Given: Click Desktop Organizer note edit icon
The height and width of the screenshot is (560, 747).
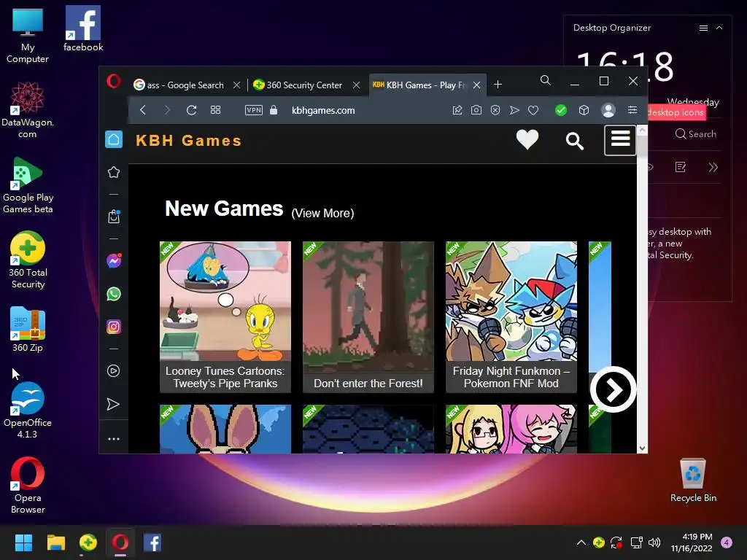Looking at the screenshot, I should pyautogui.click(x=681, y=167).
